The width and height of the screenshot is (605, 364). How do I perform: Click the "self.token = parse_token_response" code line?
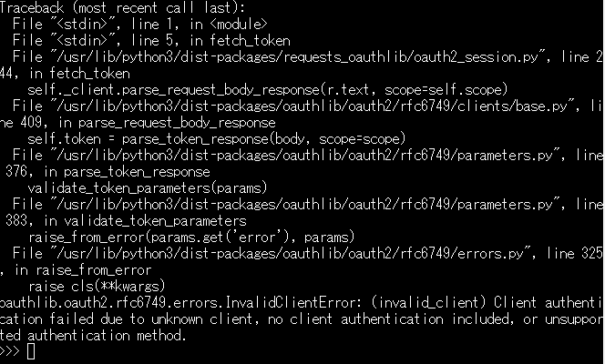point(216,139)
